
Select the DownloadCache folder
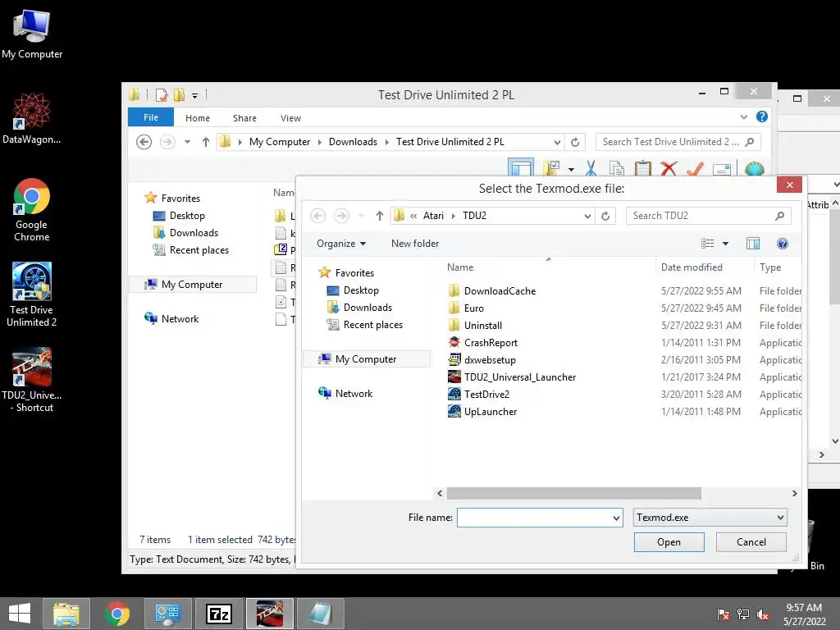[x=500, y=291]
